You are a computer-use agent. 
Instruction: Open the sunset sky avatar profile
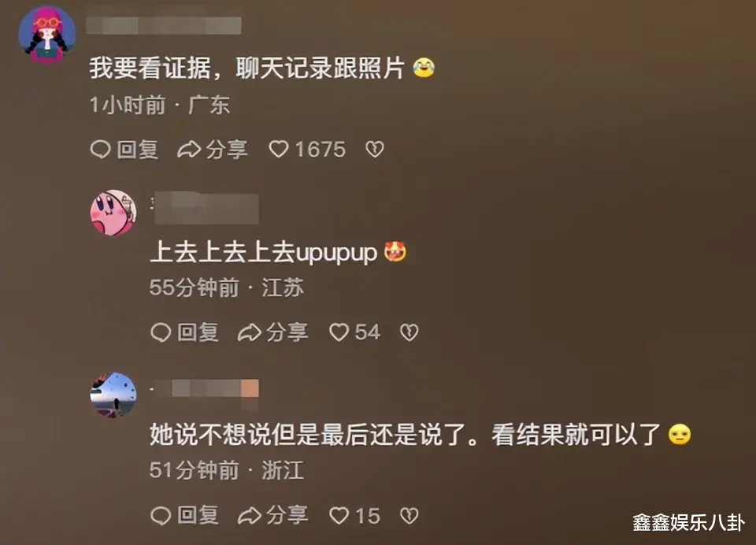[x=113, y=395]
